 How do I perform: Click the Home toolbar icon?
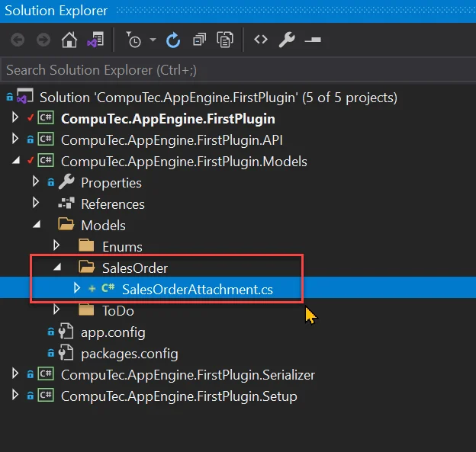[69, 40]
